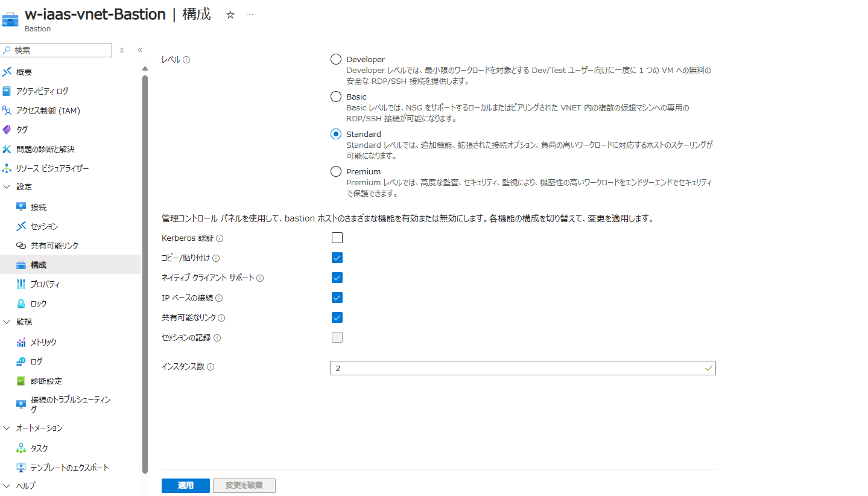Screen dimensions: 868x496
Task: Click the ログ icon under 監視
Action: 21,361
